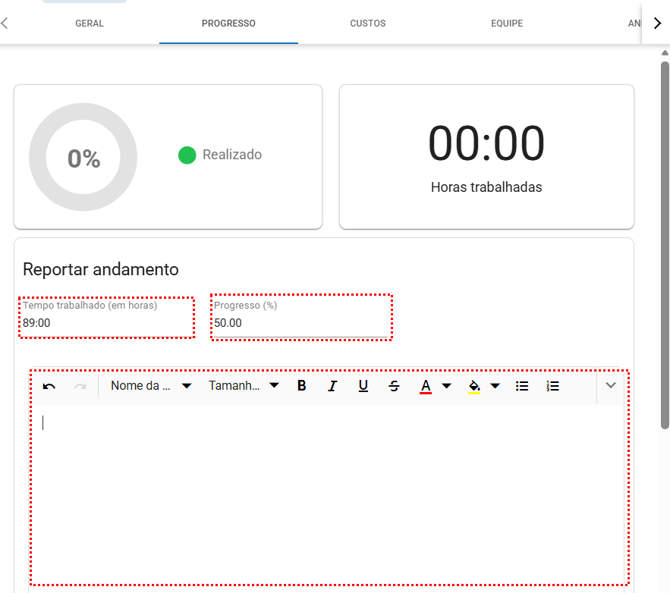Expand more editor toolbar options chevron
This screenshot has width=670, height=593.
click(611, 385)
